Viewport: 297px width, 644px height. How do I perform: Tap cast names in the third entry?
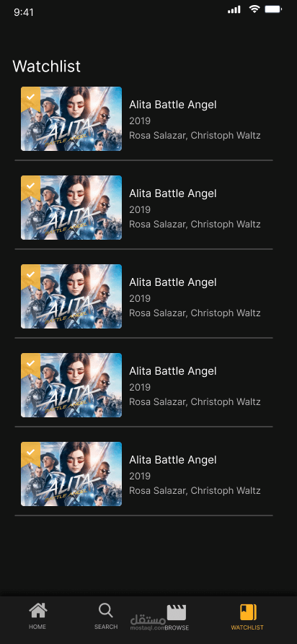point(195,313)
